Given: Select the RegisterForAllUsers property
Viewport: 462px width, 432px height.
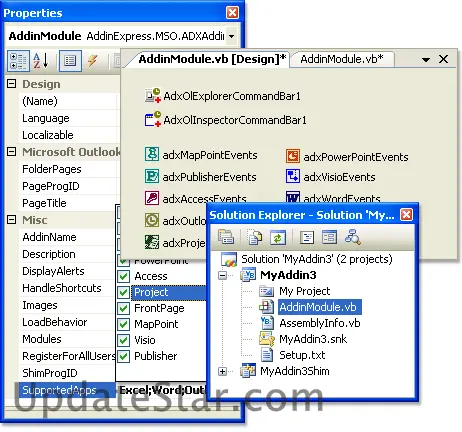Looking at the screenshot, I should pyautogui.click(x=68, y=356).
